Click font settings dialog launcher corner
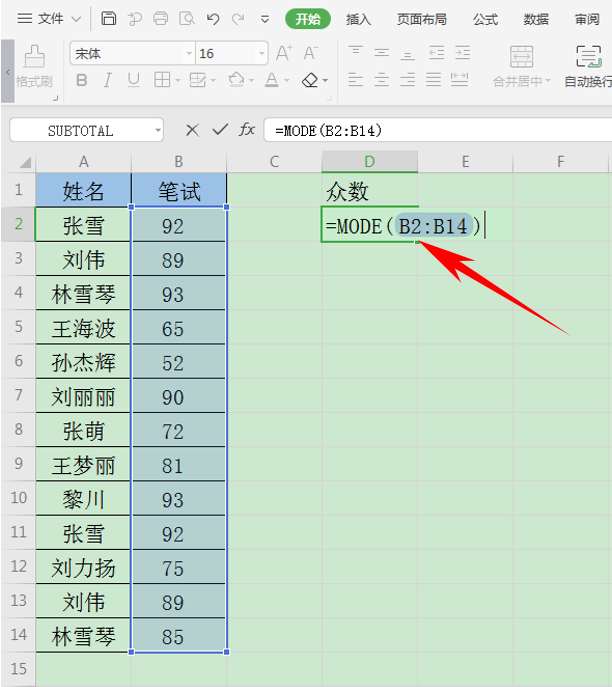 tap(329, 99)
